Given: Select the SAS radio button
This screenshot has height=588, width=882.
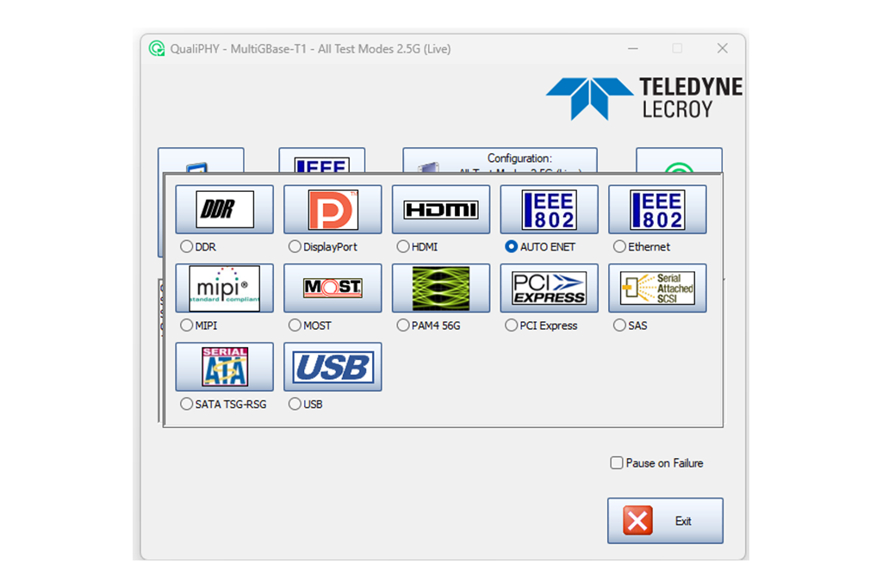Looking at the screenshot, I should coord(619,325).
